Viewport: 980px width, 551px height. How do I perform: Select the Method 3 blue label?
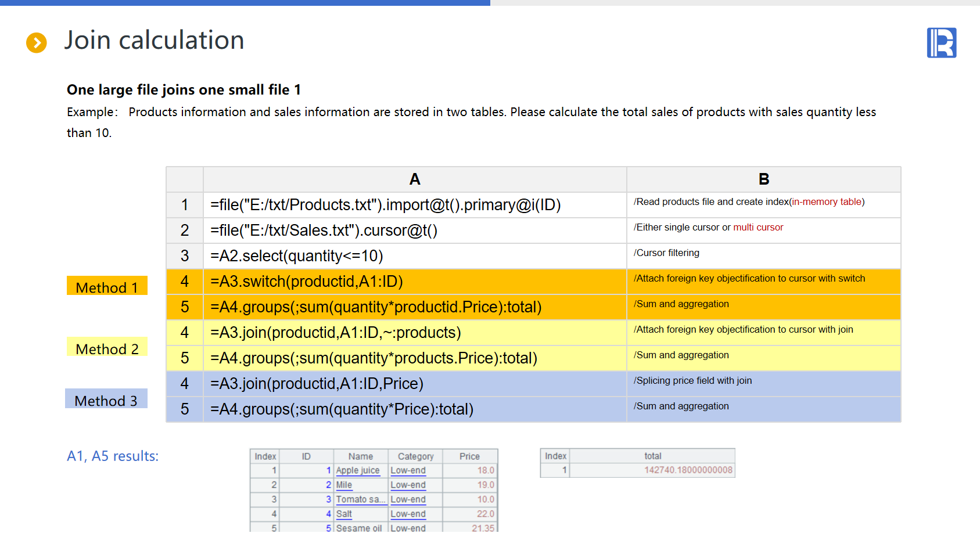click(106, 400)
